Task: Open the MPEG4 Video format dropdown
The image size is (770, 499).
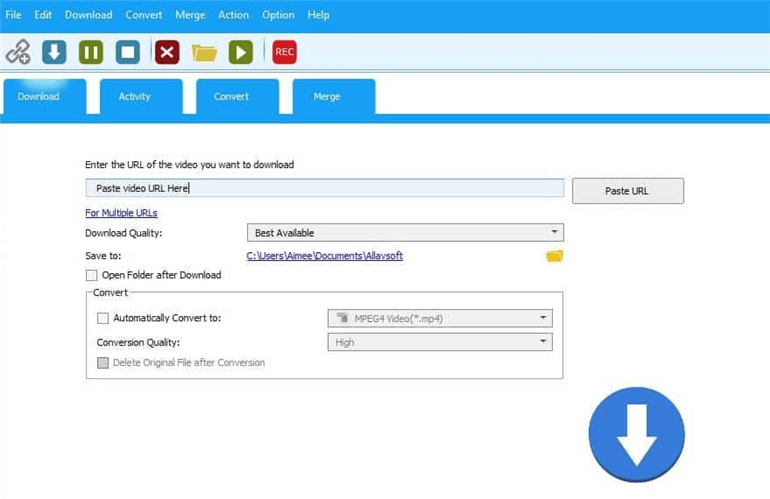Action: (x=440, y=318)
